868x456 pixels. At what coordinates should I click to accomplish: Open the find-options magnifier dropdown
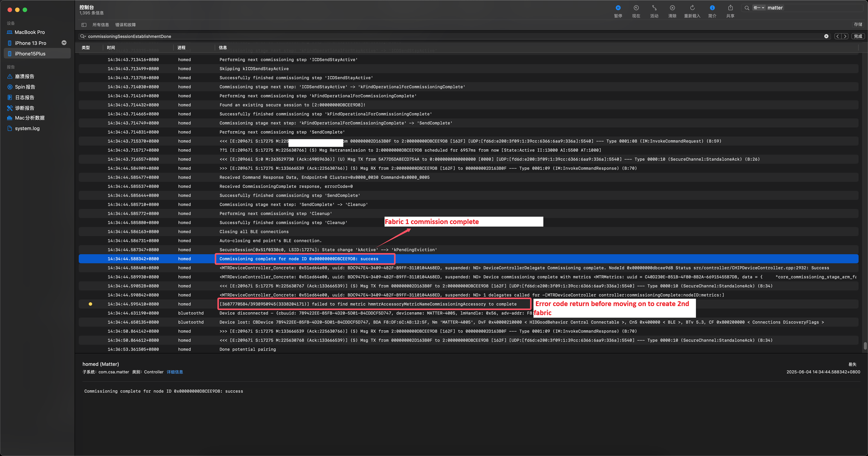[83, 36]
